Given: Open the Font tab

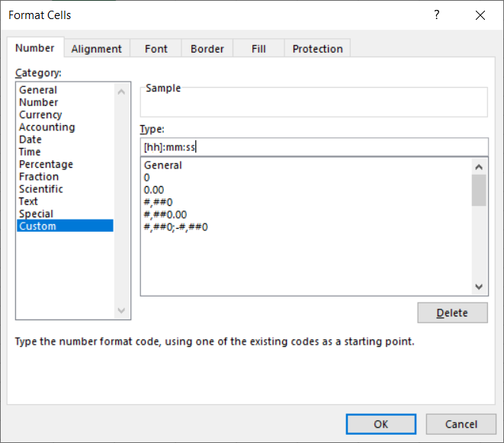Looking at the screenshot, I should pyautogui.click(x=156, y=49).
